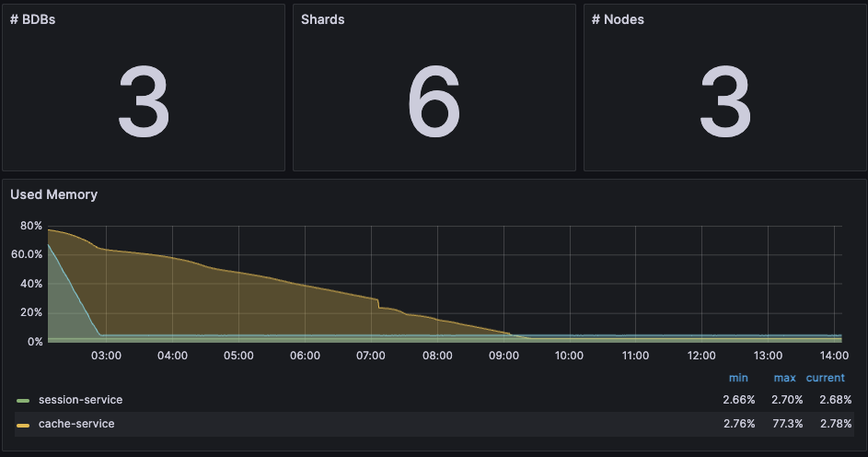Screen dimensions: 868x457
Task: Open the # BDBs panel title menu
Action: [32, 19]
